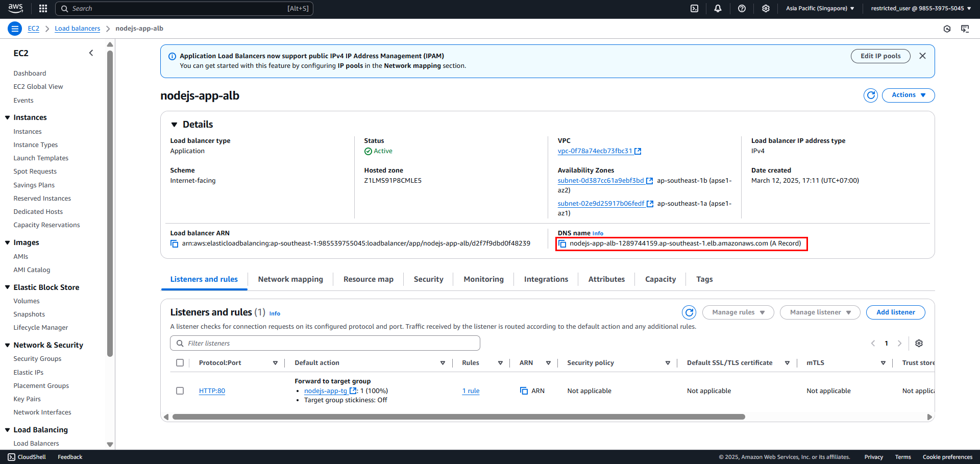This screenshot has width=980, height=464.
Task: Collapse the Details section
Action: [x=174, y=125]
